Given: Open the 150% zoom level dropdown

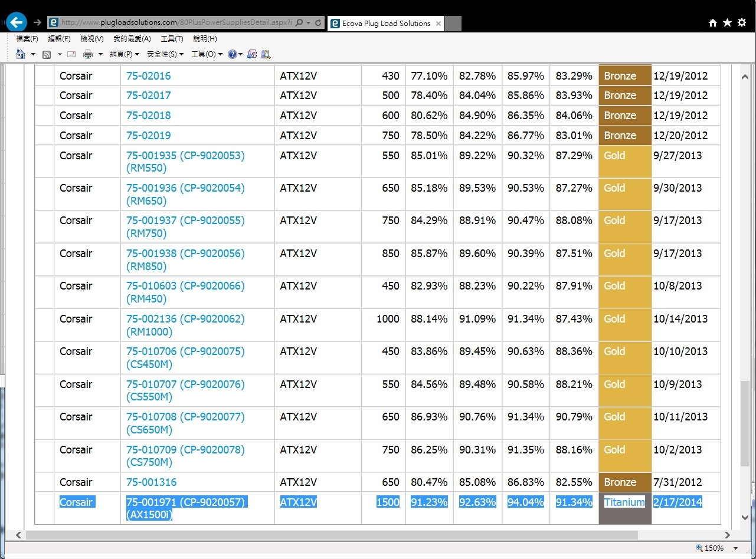Looking at the screenshot, I should [737, 548].
